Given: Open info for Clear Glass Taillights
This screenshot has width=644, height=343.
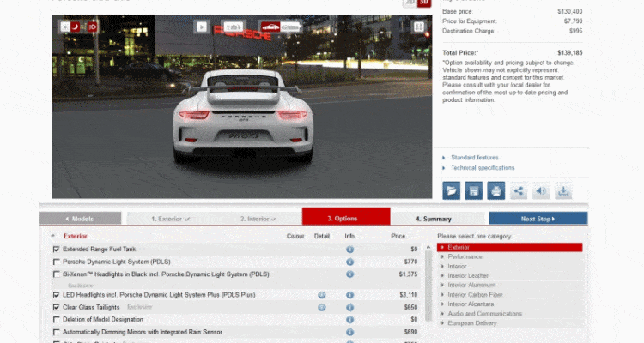Looking at the screenshot, I should pyautogui.click(x=349, y=307).
